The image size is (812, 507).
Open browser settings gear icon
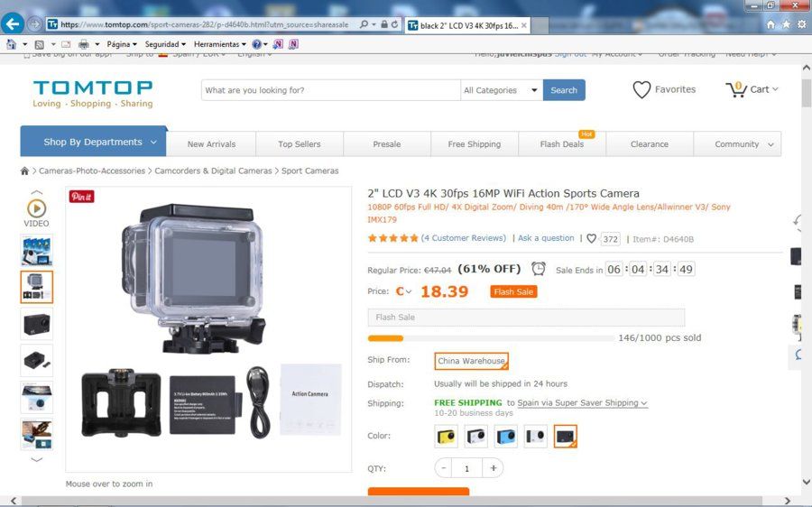click(x=802, y=25)
